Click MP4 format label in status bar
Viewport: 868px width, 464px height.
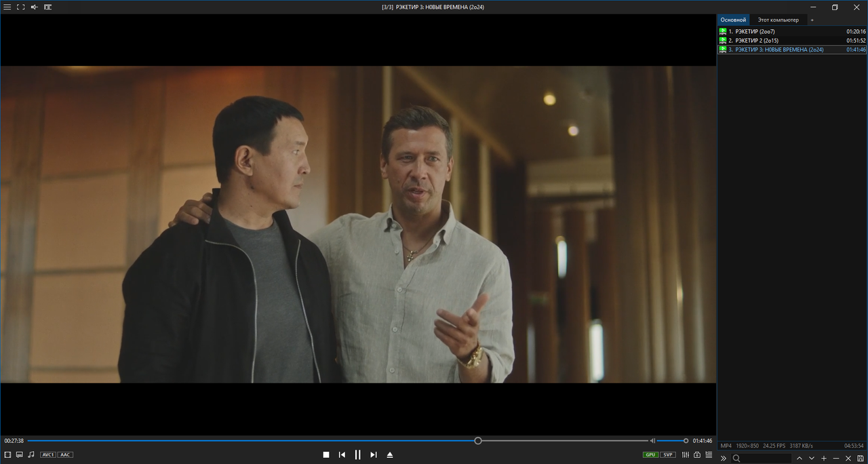pyautogui.click(x=726, y=446)
